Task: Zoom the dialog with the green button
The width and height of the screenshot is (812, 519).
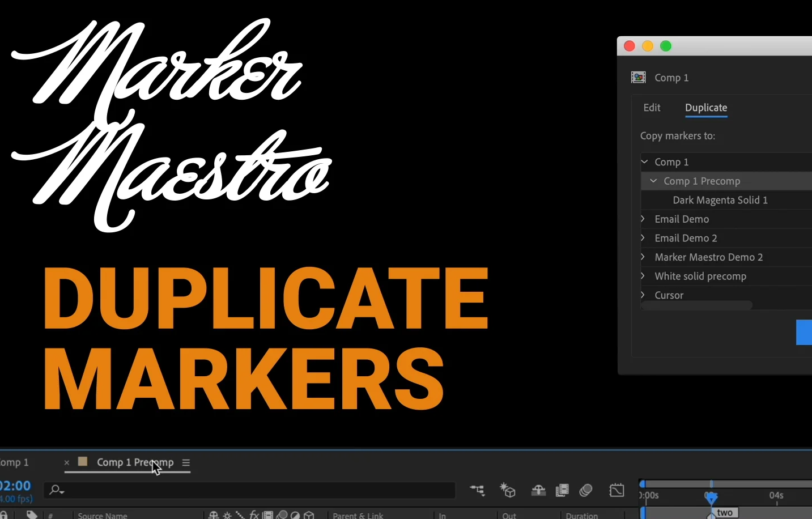Action: click(666, 46)
